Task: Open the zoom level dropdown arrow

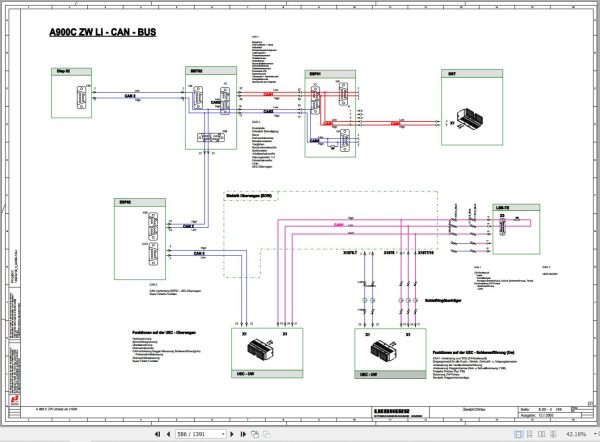Action: click(595, 434)
